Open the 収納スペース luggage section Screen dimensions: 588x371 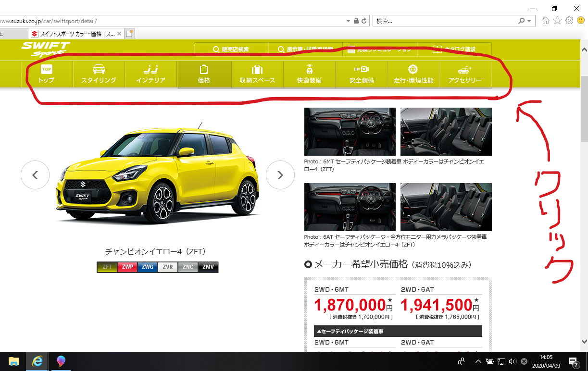click(x=257, y=74)
